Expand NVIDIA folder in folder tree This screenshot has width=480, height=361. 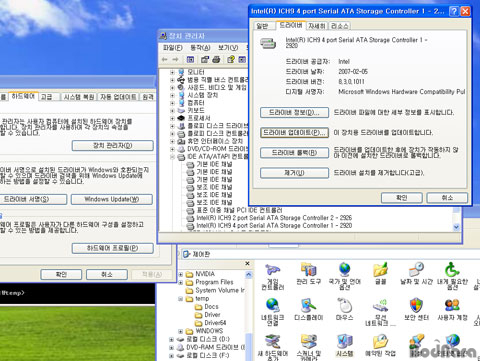(x=181, y=274)
